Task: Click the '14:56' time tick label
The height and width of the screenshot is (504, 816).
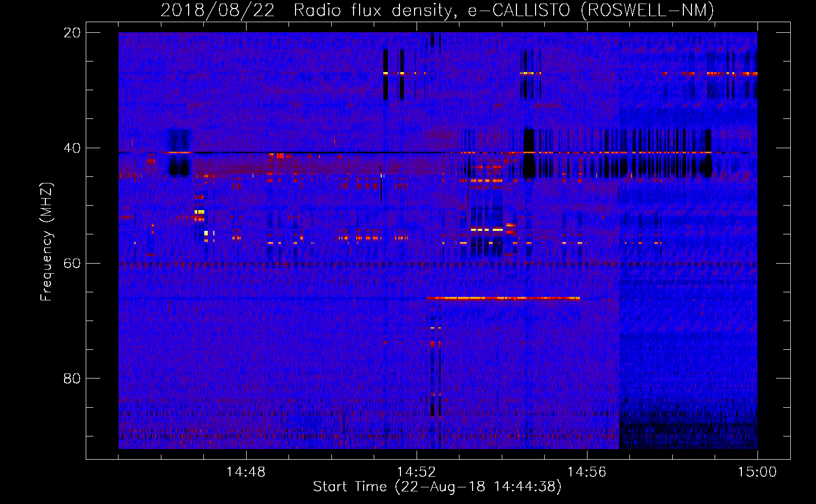Action: click(x=587, y=472)
